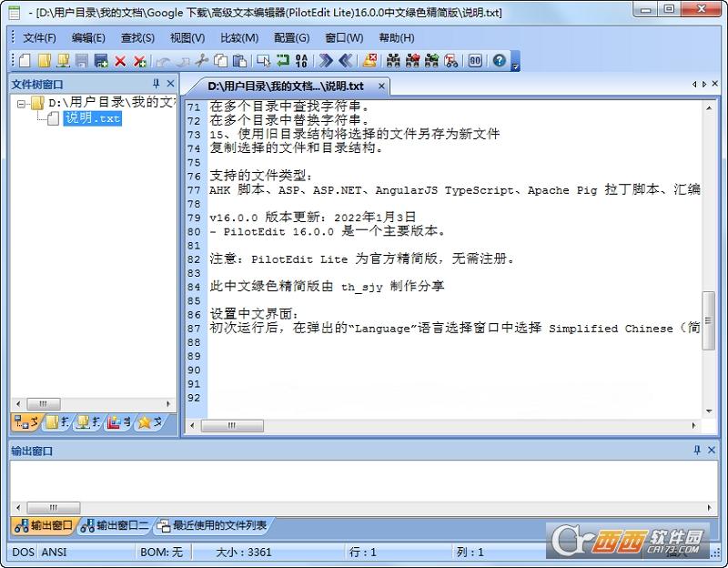
Task: Close the 文件树窗口 panel
Action: pos(170,84)
